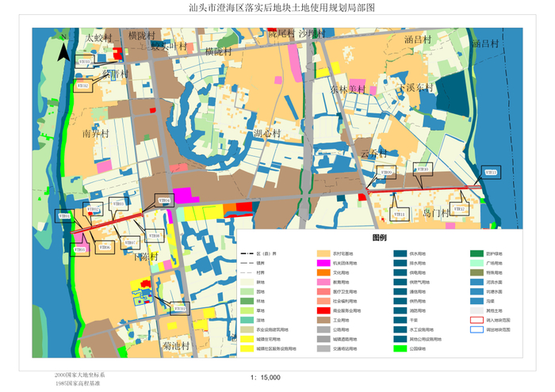555x392 pixels.
Task: Click the 岛门村 village label
Action: click(x=436, y=213)
